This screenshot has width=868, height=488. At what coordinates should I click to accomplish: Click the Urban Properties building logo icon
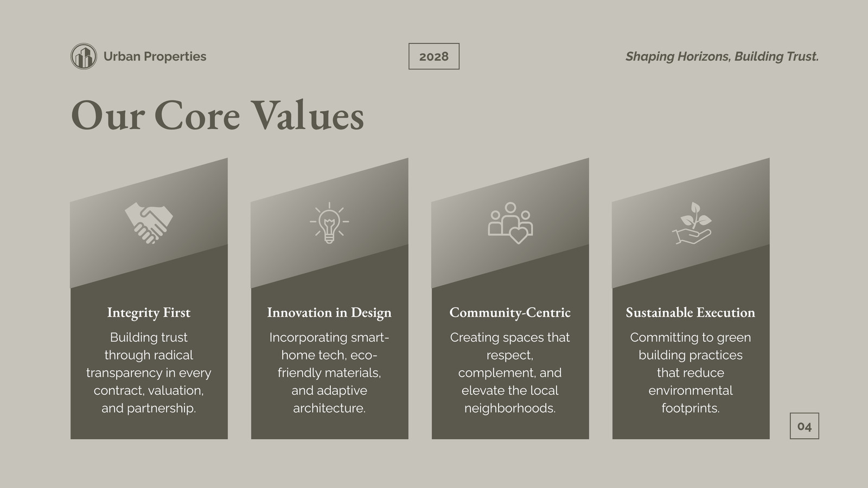84,56
